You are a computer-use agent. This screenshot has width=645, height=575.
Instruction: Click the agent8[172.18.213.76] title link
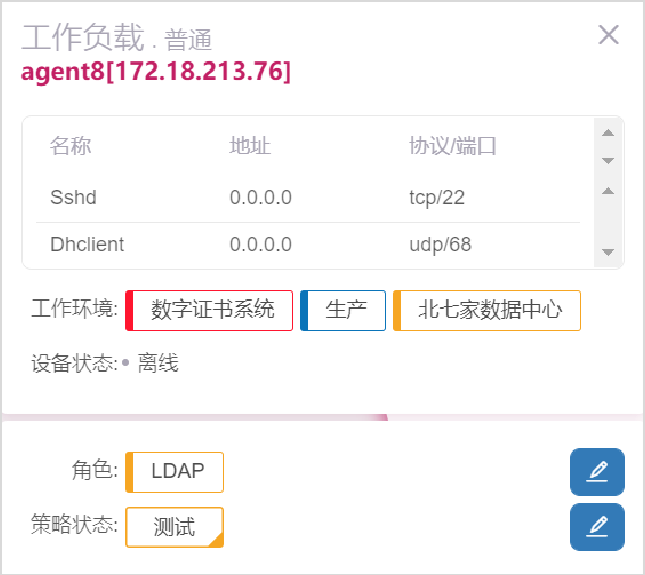tap(155, 72)
